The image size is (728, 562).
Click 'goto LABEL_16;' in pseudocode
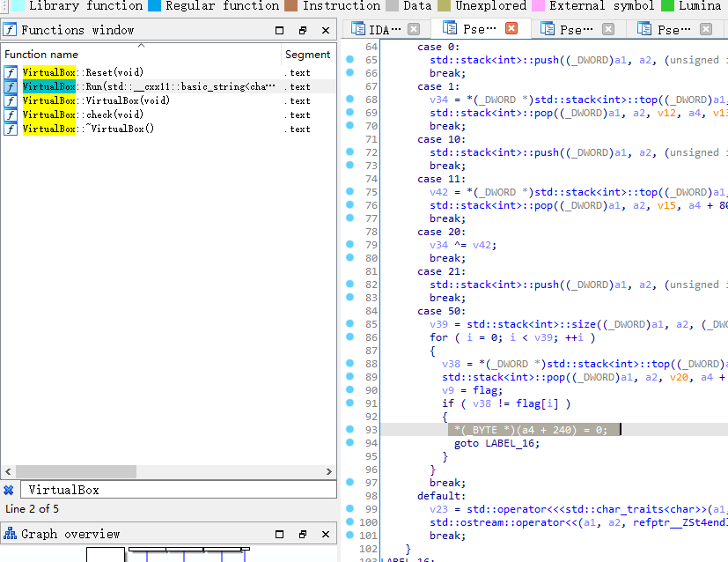(x=496, y=443)
